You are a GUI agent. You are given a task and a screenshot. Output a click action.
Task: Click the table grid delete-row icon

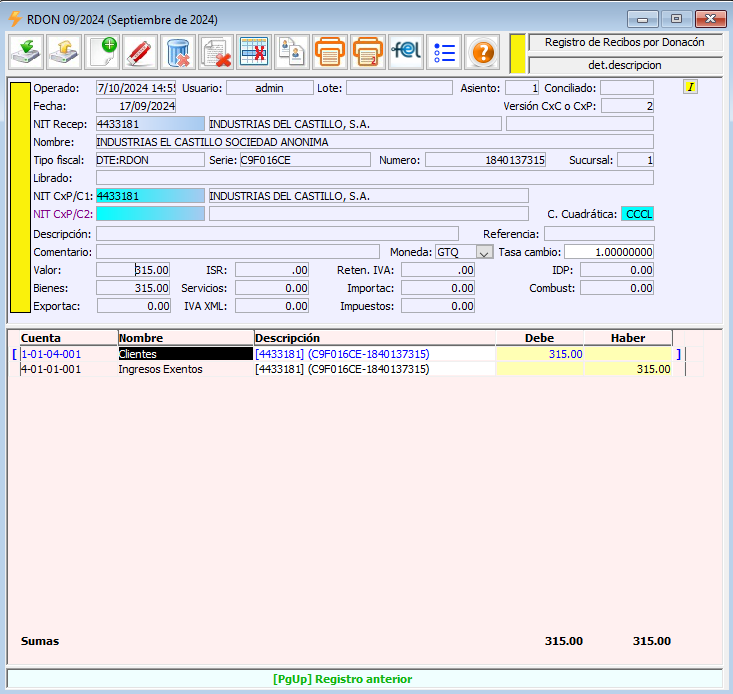(x=255, y=51)
